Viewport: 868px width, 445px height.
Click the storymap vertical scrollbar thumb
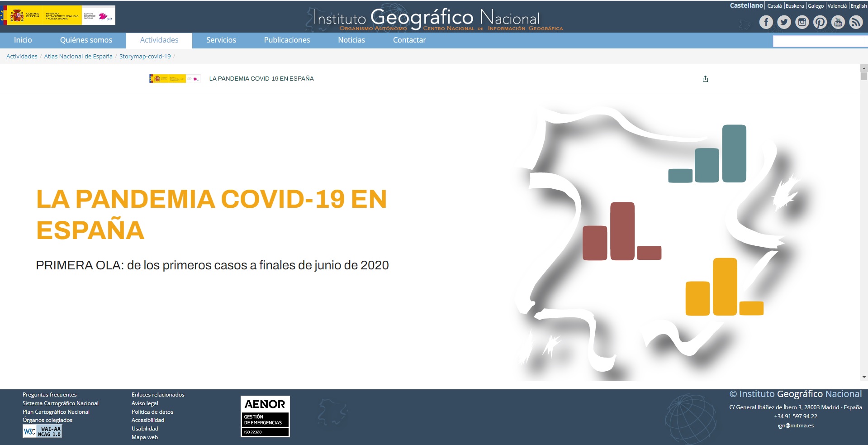coord(864,77)
